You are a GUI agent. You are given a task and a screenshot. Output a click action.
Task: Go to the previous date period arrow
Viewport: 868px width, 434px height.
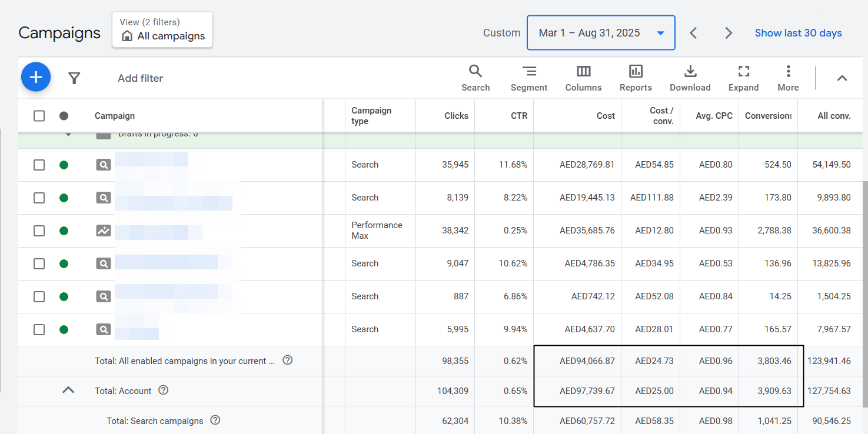point(693,33)
